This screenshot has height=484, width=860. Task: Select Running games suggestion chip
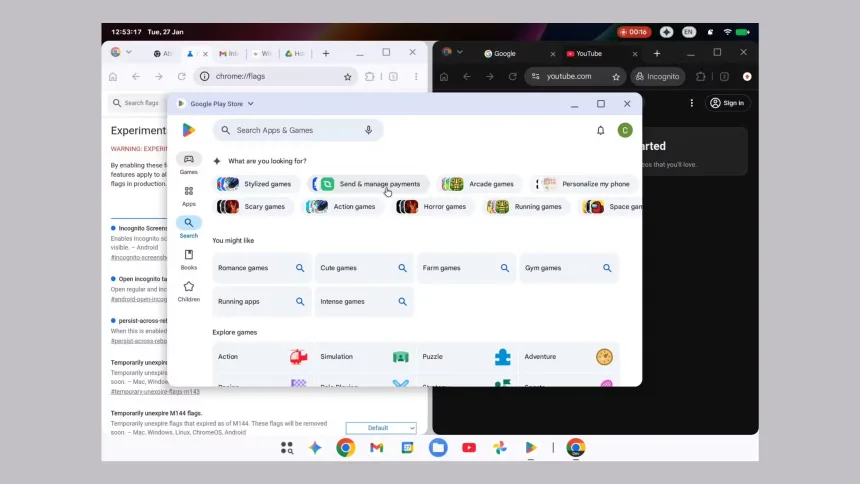tap(526, 207)
